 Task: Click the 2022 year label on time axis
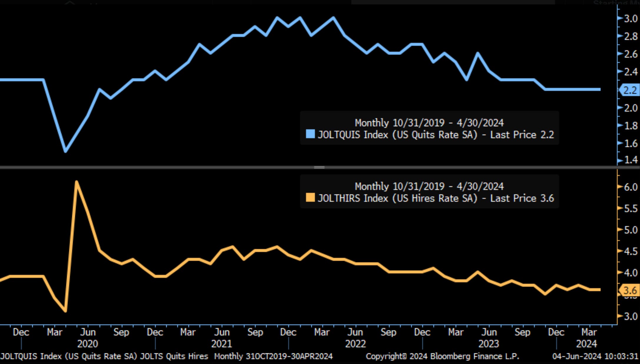355,344
